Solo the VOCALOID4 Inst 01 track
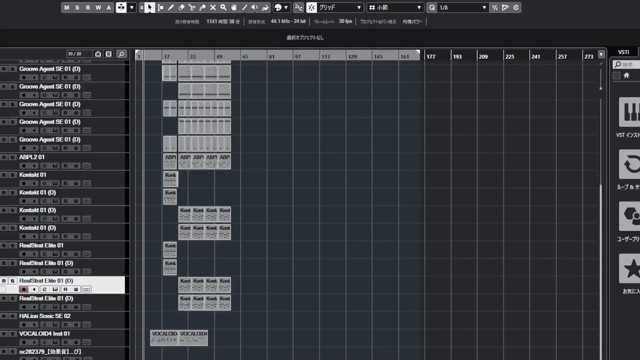Image resolution: width=640 pixels, height=360 pixels. tap(13, 333)
